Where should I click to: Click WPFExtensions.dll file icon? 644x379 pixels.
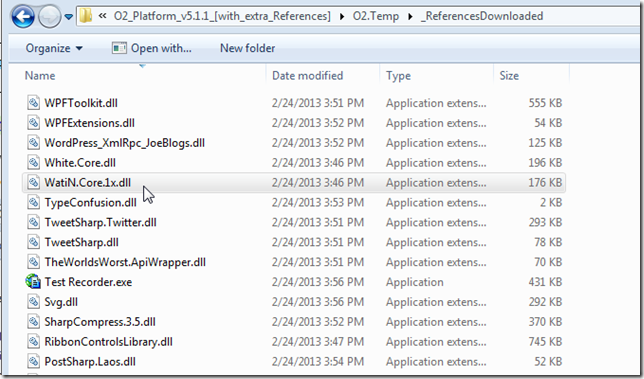pyautogui.click(x=33, y=122)
